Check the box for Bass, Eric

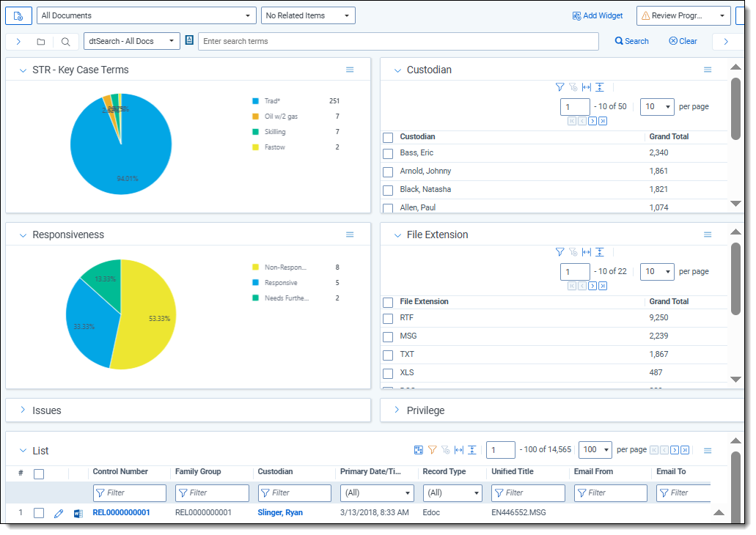(x=388, y=153)
